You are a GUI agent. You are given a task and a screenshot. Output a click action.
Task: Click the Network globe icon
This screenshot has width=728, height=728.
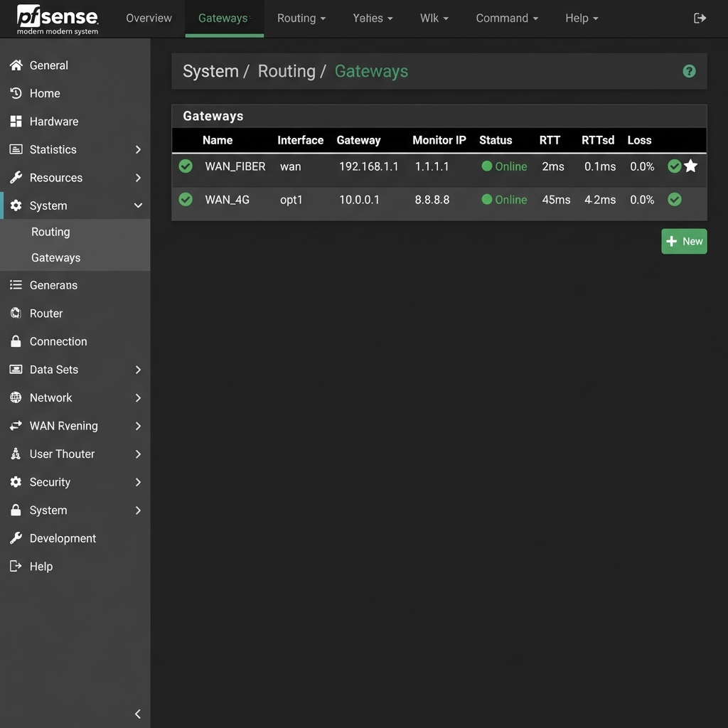[16, 397]
